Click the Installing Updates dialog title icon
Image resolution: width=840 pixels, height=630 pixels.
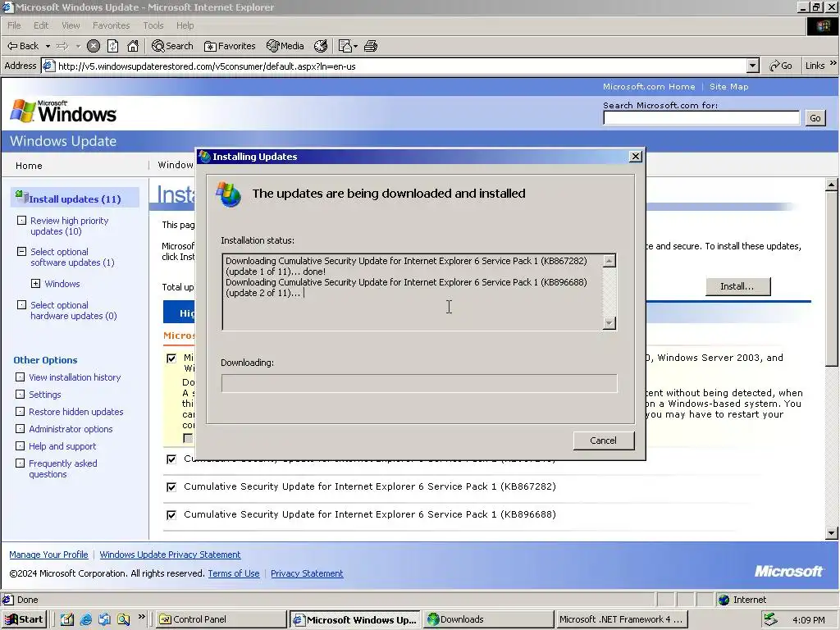tap(204, 157)
